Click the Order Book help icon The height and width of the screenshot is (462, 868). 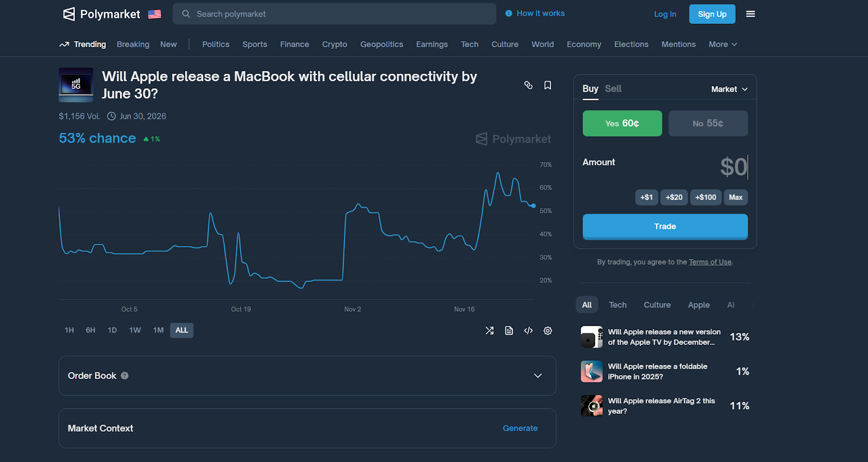(125, 376)
